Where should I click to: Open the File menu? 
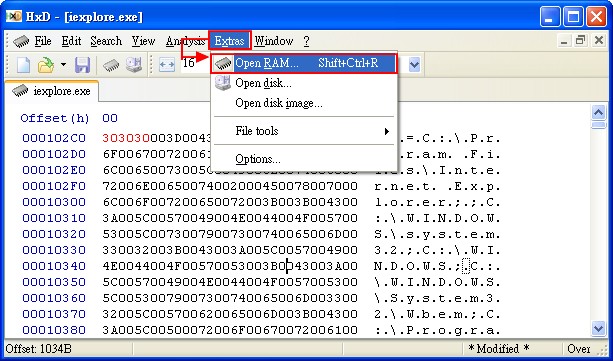point(43,41)
